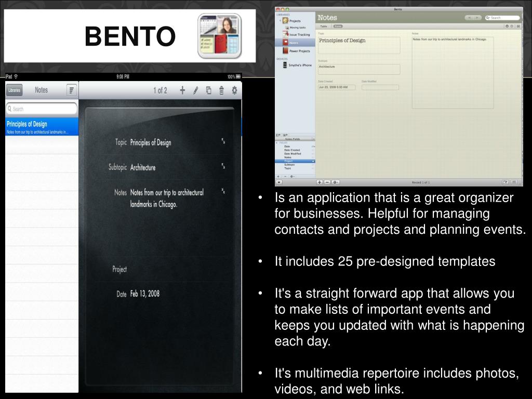Tap the Date value Feb 13, 2008

pos(145,294)
